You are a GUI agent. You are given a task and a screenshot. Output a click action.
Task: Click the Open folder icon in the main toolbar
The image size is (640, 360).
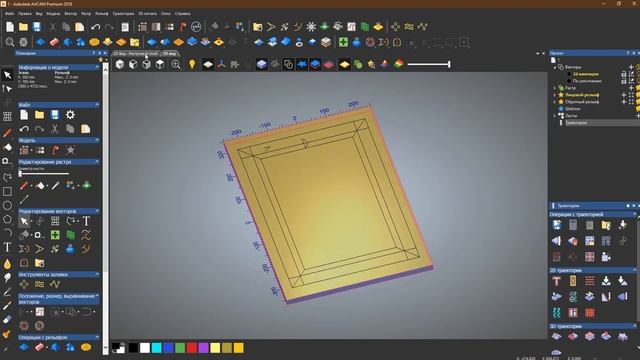[x=23, y=27]
